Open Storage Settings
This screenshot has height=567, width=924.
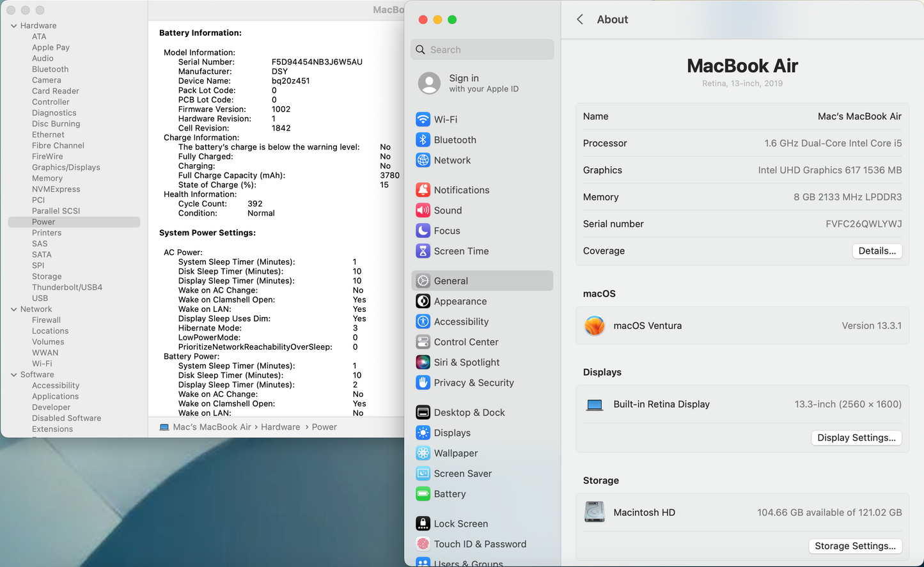(856, 546)
